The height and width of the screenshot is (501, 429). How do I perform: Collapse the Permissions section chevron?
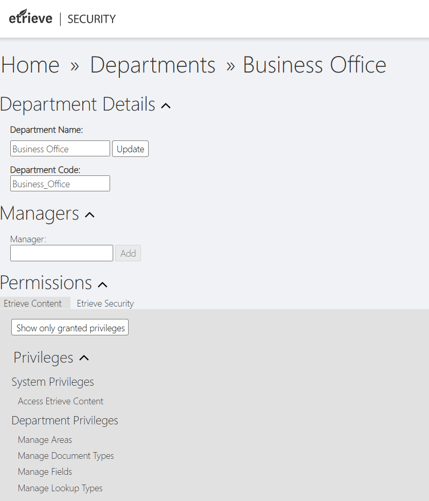click(x=102, y=285)
